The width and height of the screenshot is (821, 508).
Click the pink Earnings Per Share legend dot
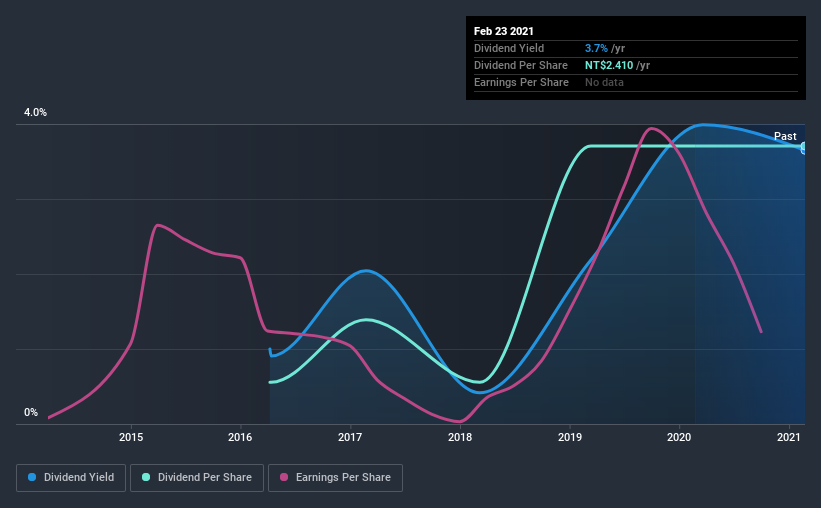tap(284, 477)
